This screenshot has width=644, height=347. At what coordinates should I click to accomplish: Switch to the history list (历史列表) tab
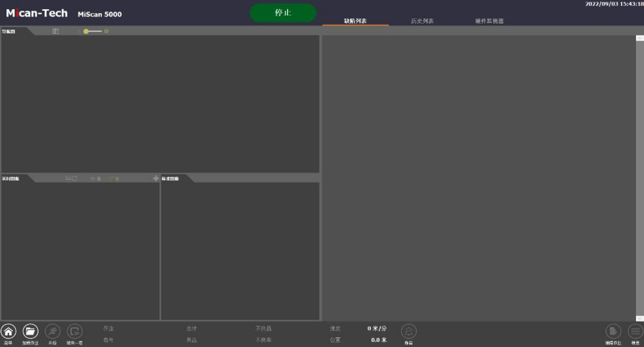[x=422, y=21]
